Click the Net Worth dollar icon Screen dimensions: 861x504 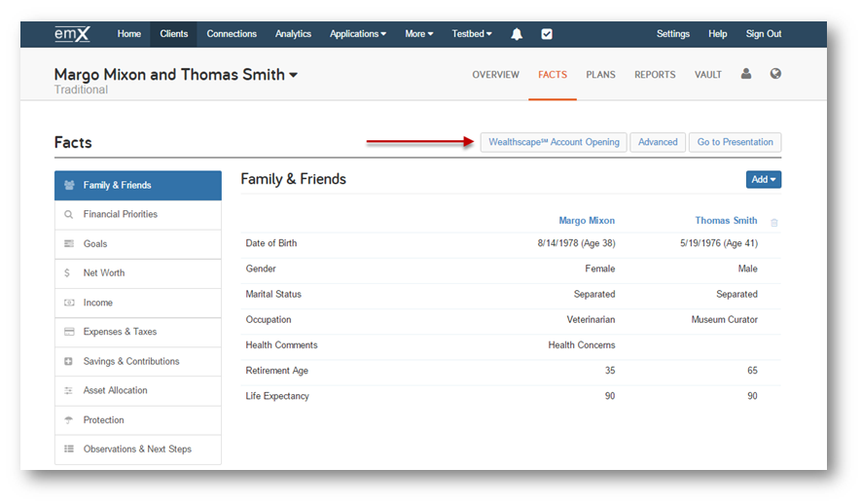click(x=67, y=272)
